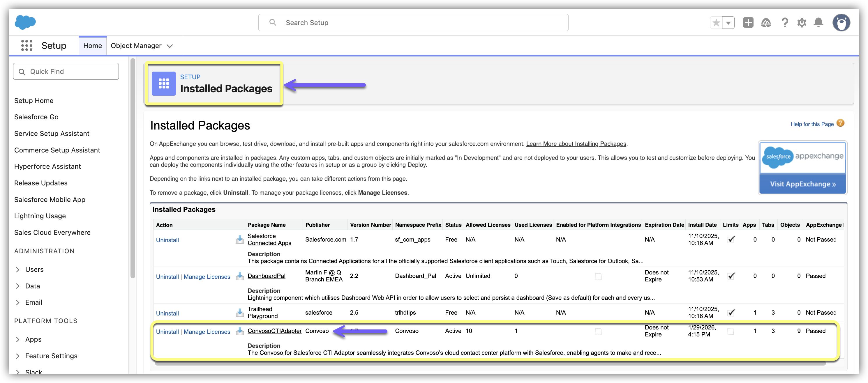Expand the Users section in sidebar

point(18,269)
